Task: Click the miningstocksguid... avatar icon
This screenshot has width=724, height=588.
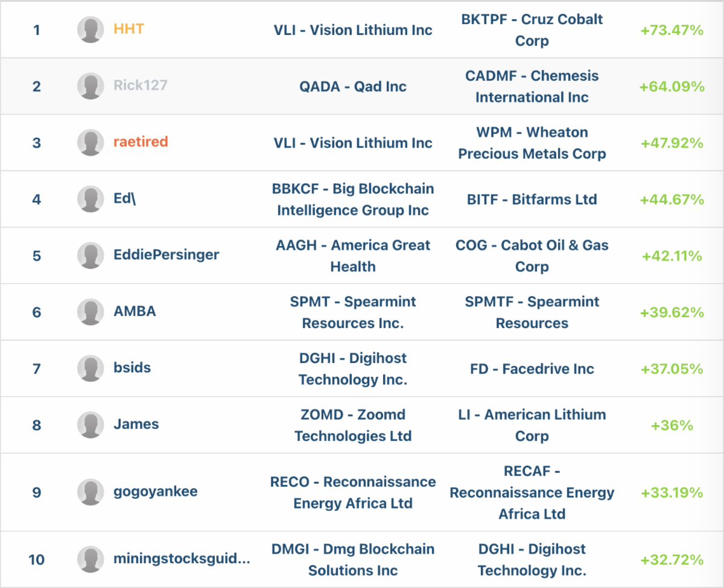Action: point(91,560)
